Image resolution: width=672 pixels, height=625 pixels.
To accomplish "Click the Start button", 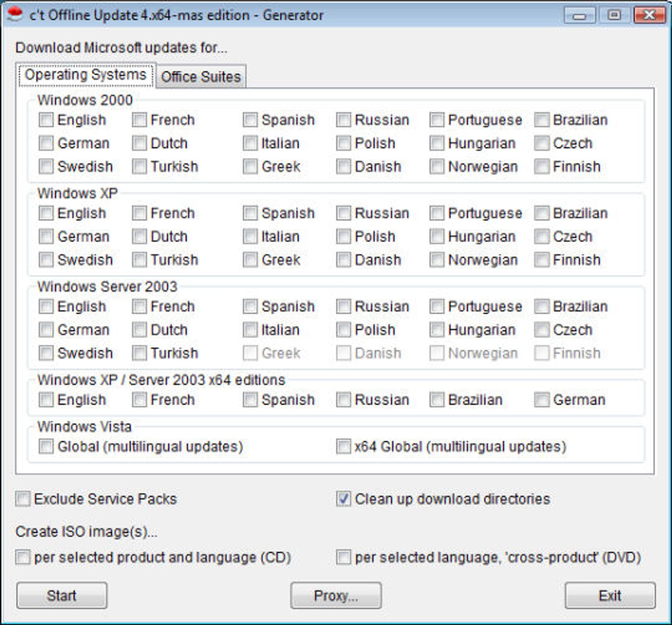I will (x=61, y=595).
